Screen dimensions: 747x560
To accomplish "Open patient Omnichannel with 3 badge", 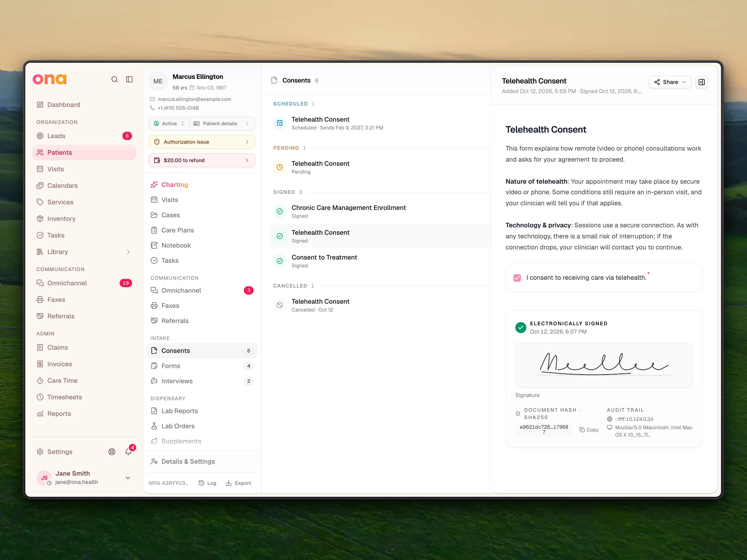I will [202, 290].
